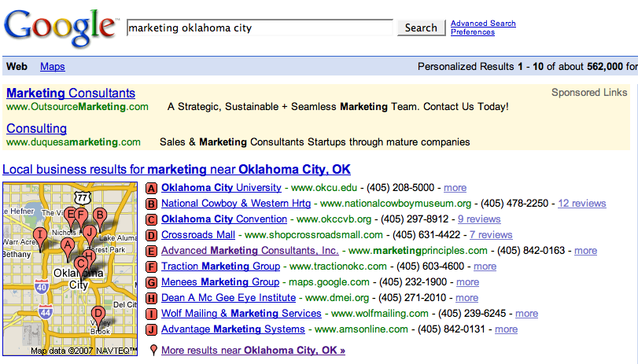Click the pin icon beside More results link

point(153,351)
